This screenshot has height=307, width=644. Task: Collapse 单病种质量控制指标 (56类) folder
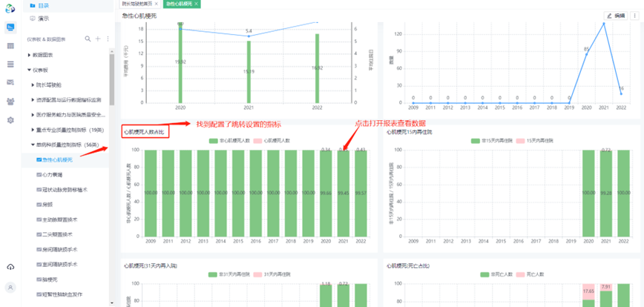pos(33,145)
